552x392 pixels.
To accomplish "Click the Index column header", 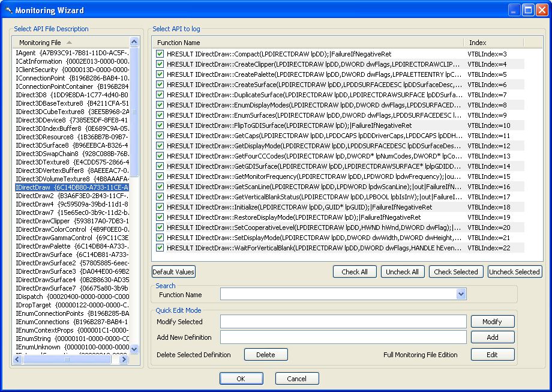I will click(494, 43).
